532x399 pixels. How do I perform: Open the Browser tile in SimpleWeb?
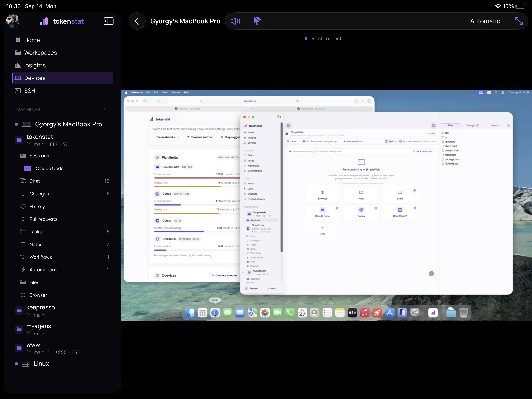[x=322, y=194]
